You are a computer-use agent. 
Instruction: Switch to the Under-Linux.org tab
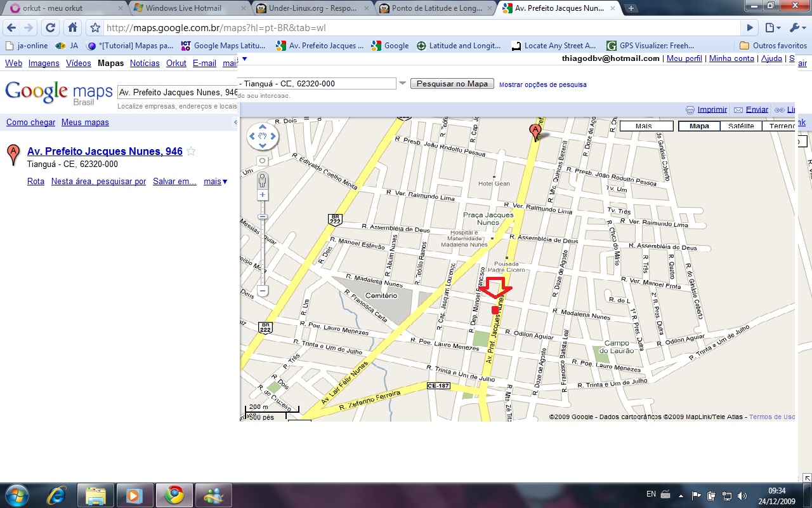pos(312,8)
